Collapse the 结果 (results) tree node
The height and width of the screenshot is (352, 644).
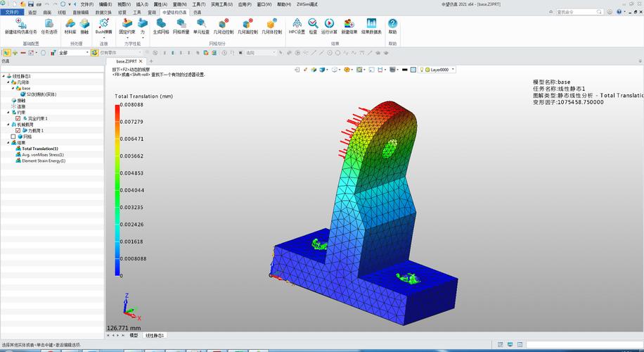8,143
